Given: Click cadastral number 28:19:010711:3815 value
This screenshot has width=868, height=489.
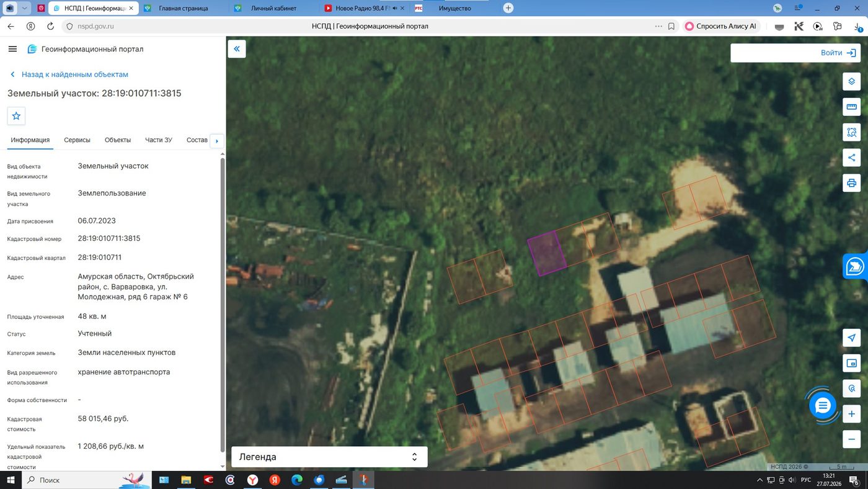Looking at the screenshot, I should tap(109, 238).
